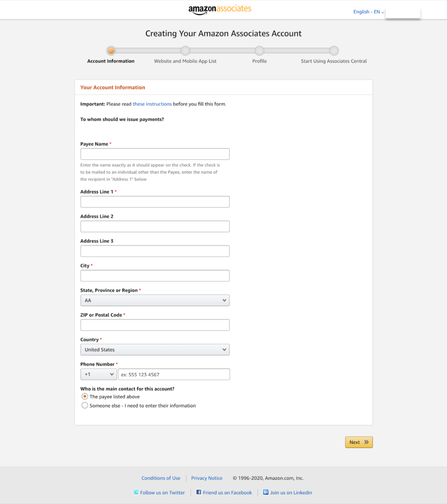Choose the Someone else contact option
The image size is (447, 504).
tap(85, 405)
